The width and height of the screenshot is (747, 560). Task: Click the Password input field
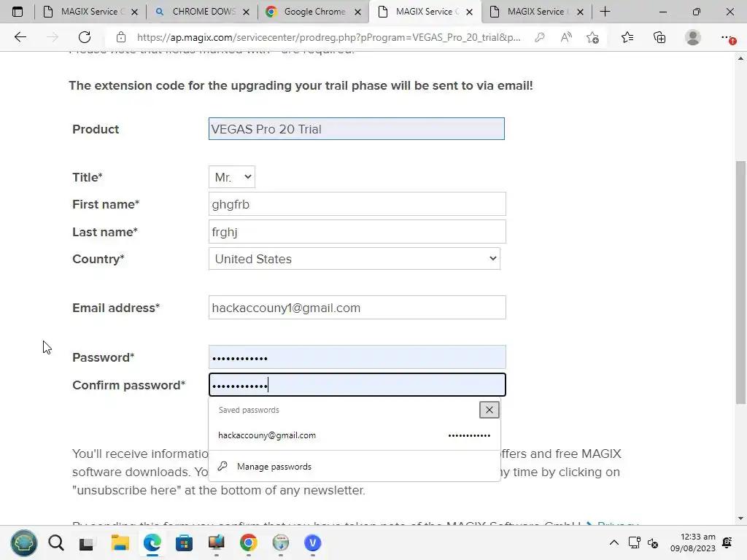(x=357, y=357)
